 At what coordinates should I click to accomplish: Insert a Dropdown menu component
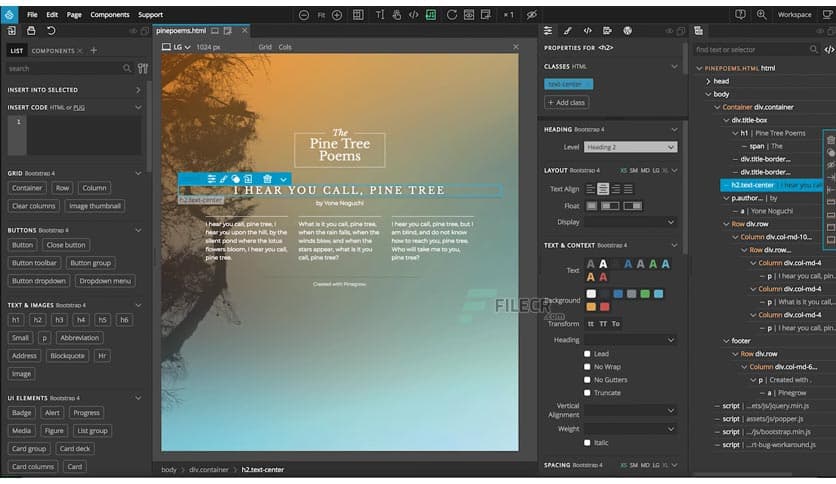[105, 281]
